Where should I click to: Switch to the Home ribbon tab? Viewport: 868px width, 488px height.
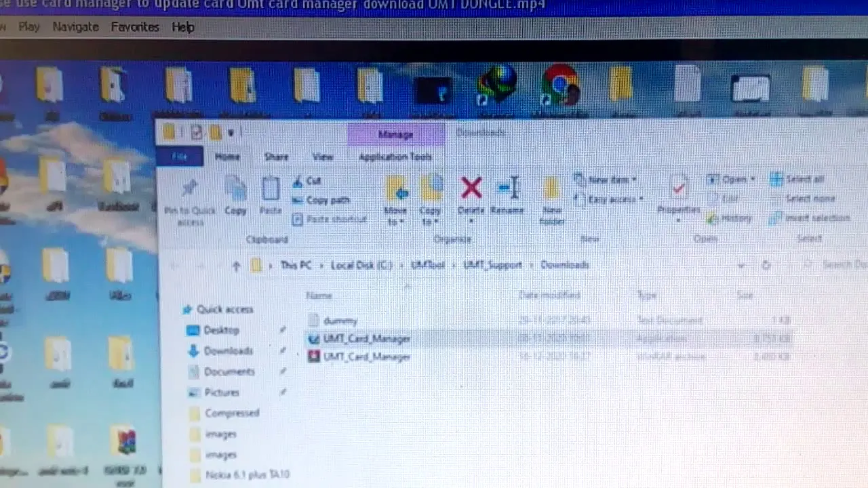tap(227, 157)
